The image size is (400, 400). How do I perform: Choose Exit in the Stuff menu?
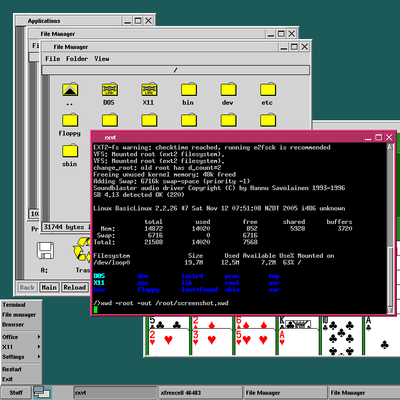(21, 379)
